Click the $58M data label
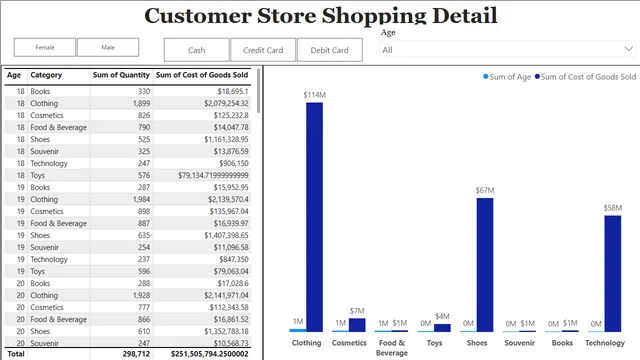The image size is (640, 360). 613,208
